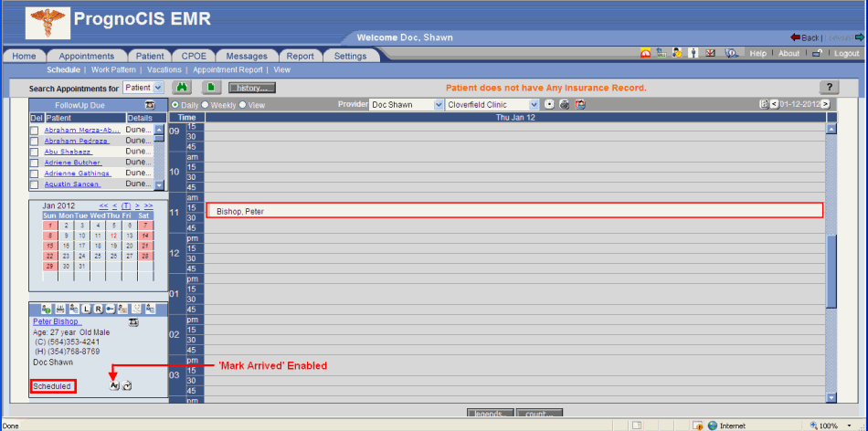Open the Work Pattern submenu
The width and height of the screenshot is (868, 431).
pos(113,70)
